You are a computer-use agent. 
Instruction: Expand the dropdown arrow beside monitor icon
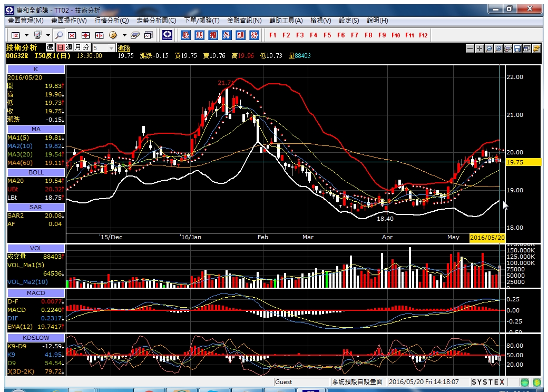tap(48, 35)
